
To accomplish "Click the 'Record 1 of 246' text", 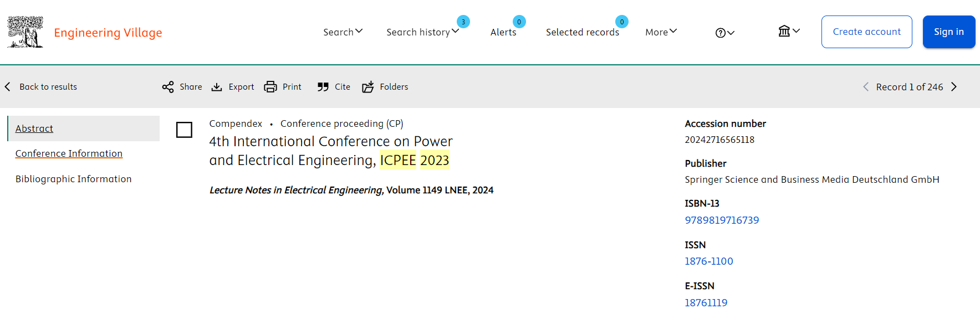I will pyautogui.click(x=910, y=87).
